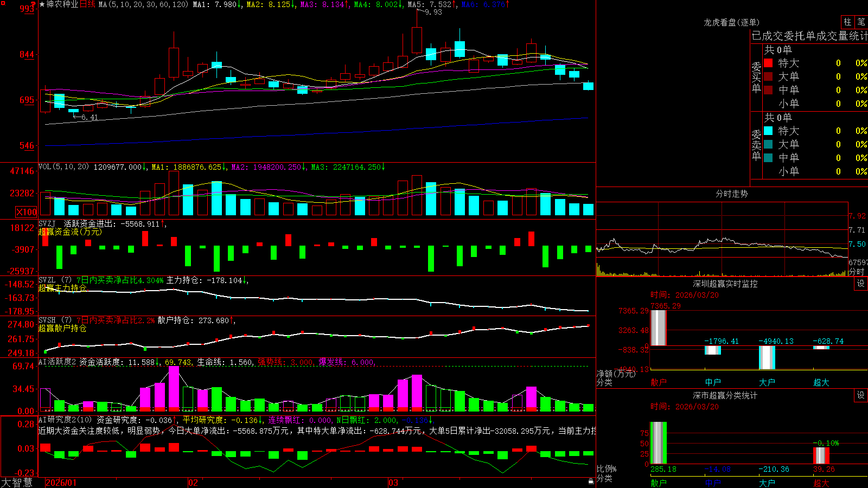Click the 大智慧 logo text
This screenshot has width=868, height=488.
click(17, 483)
